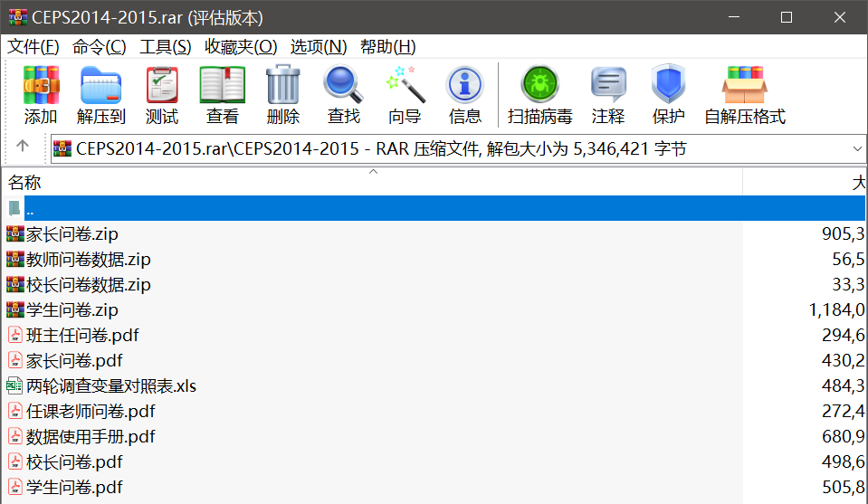Click PDF icon of 任课老师问卷.pdf
The image size is (868, 504).
coord(15,411)
